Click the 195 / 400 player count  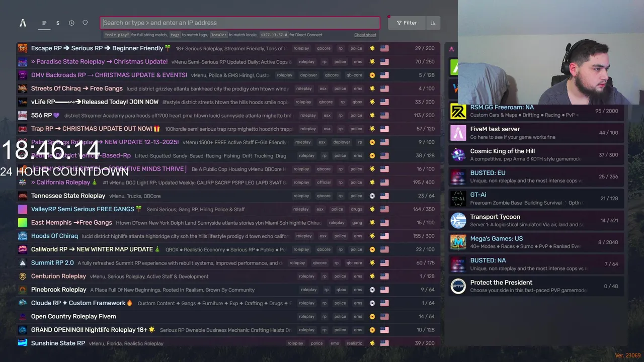[424, 183]
